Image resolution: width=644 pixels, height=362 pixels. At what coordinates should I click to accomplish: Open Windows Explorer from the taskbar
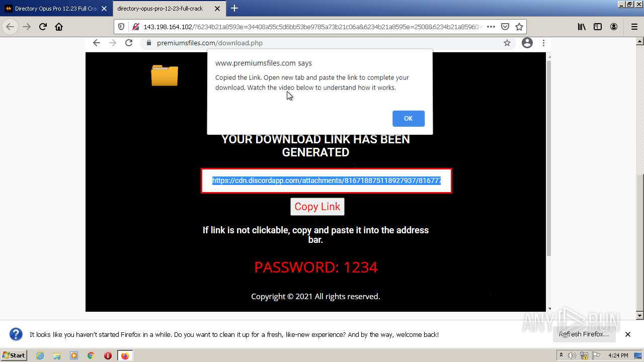[x=57, y=355]
